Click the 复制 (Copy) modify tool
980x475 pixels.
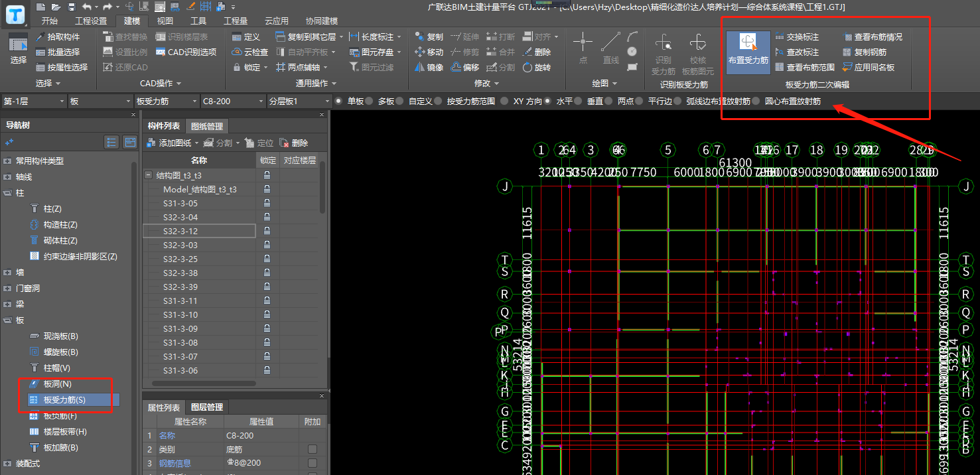[429, 36]
